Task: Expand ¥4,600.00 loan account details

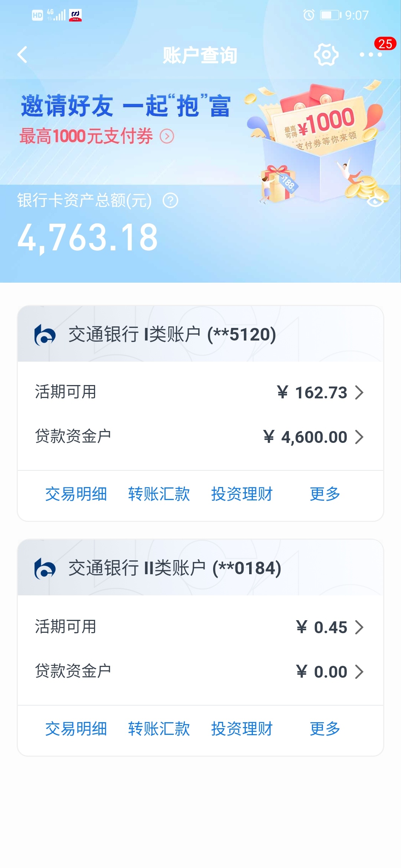Action: [x=200, y=437]
